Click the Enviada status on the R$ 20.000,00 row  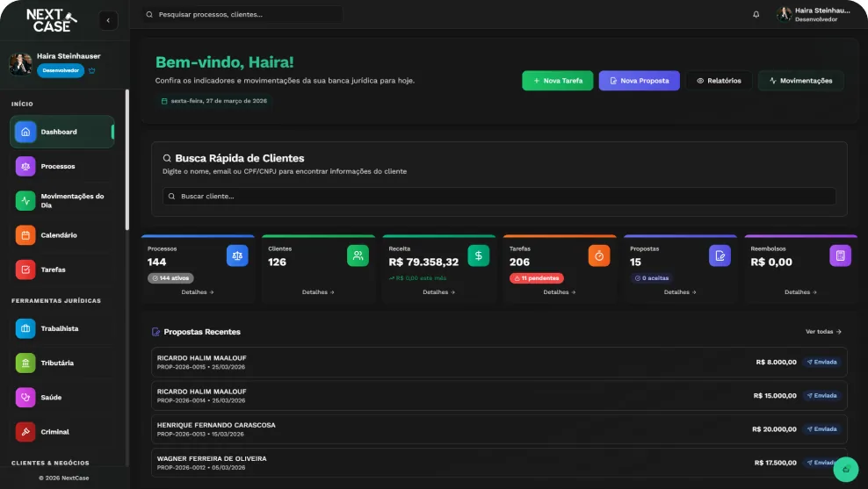(x=822, y=429)
